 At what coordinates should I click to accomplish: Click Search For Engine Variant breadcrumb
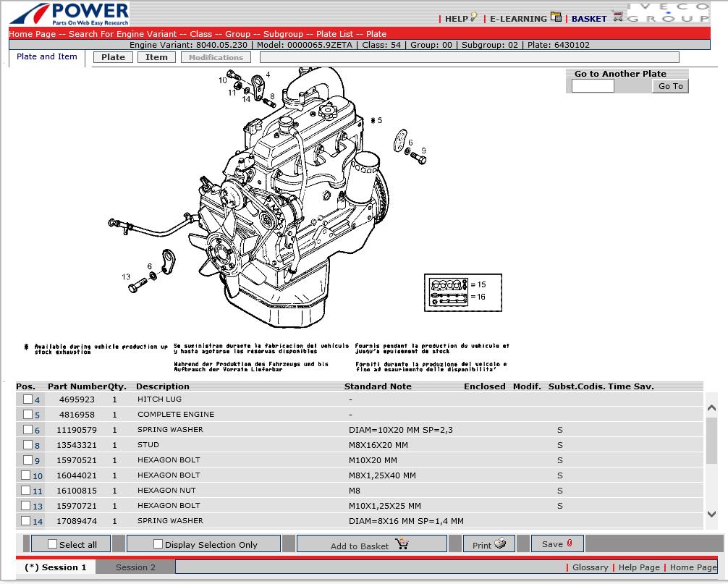tap(122, 34)
